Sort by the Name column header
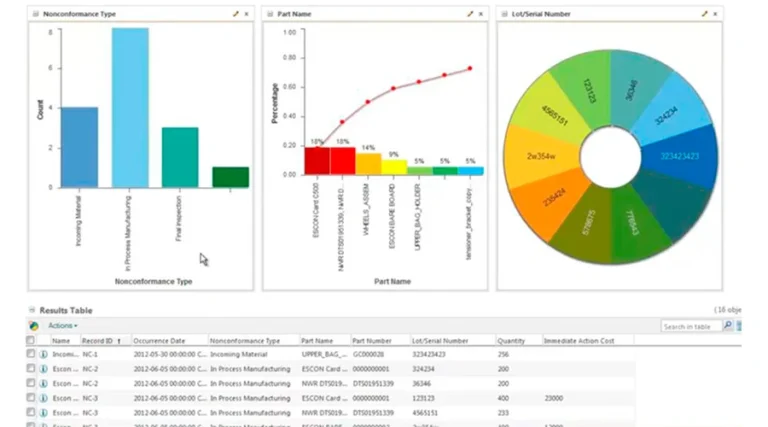This screenshot has height=427, width=768. pos(61,341)
